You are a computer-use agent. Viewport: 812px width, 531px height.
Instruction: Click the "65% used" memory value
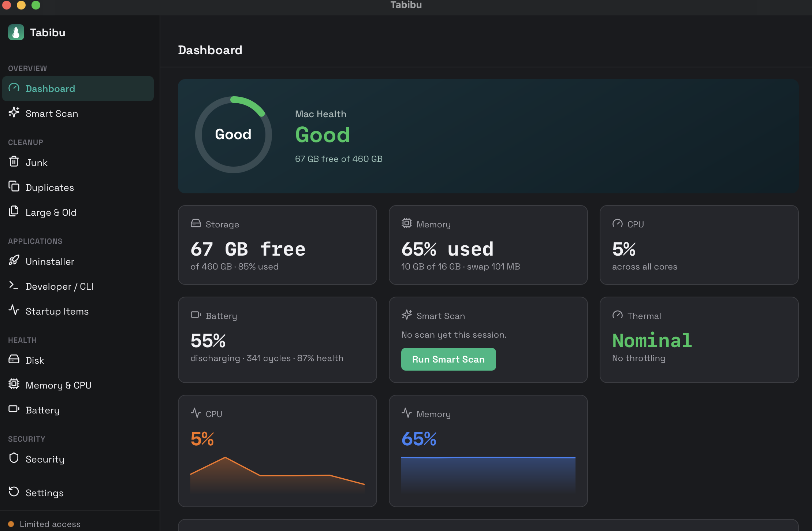click(447, 249)
